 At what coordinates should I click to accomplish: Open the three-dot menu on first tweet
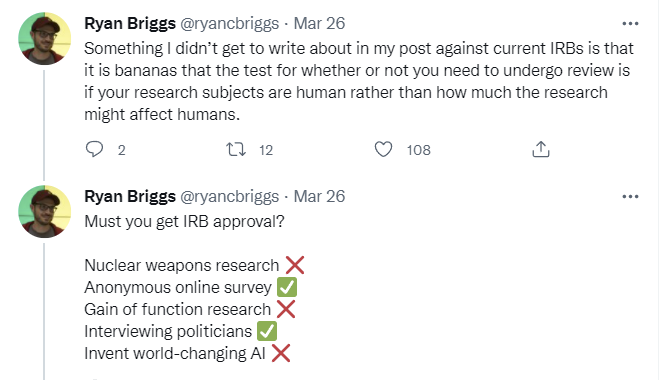coord(630,23)
